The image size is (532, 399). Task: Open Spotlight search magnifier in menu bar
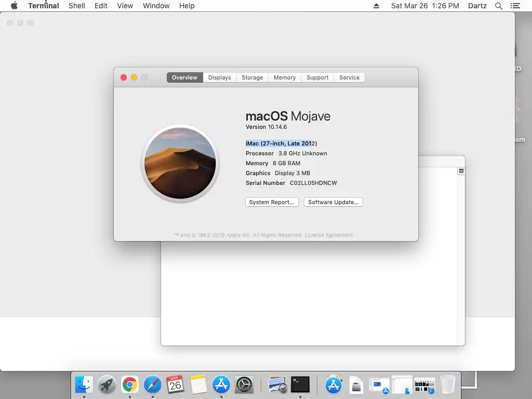click(498, 6)
